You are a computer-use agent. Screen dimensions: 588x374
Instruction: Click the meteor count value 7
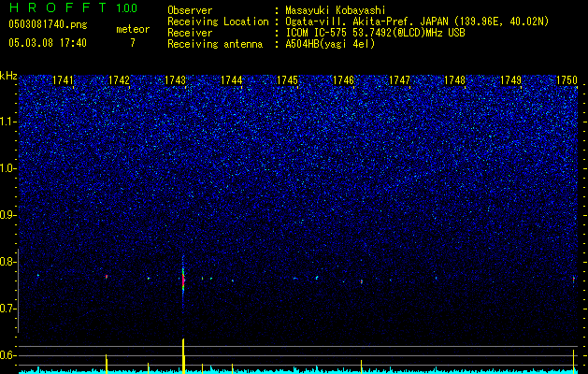point(133,43)
